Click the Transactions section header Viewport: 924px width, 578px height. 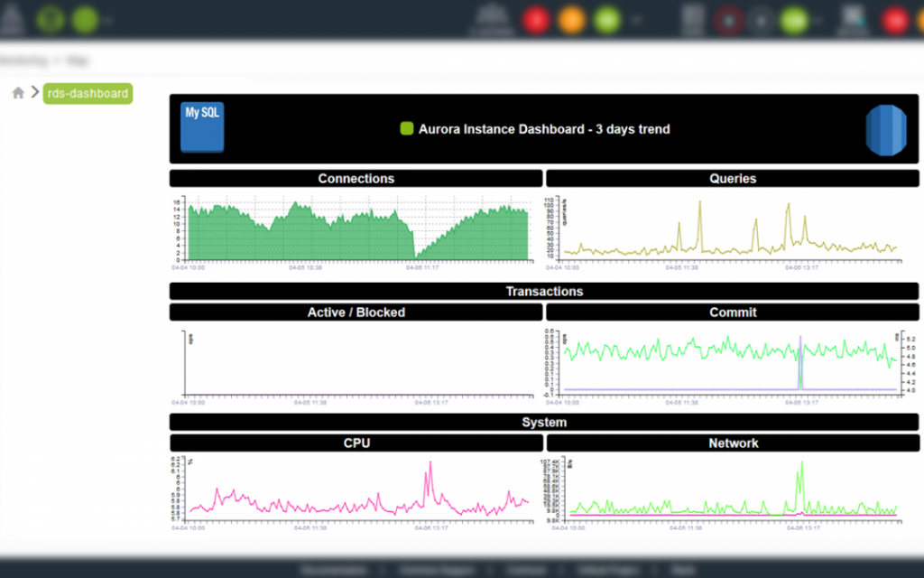[x=544, y=292]
